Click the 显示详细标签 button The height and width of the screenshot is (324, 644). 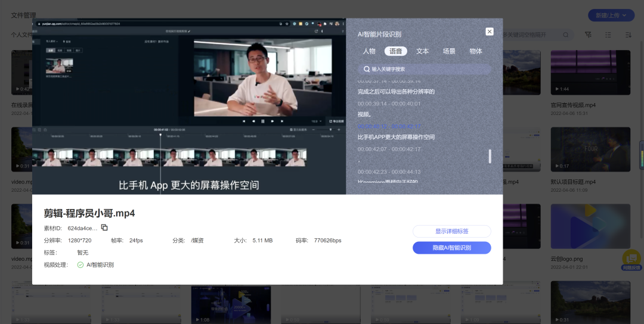(x=451, y=231)
